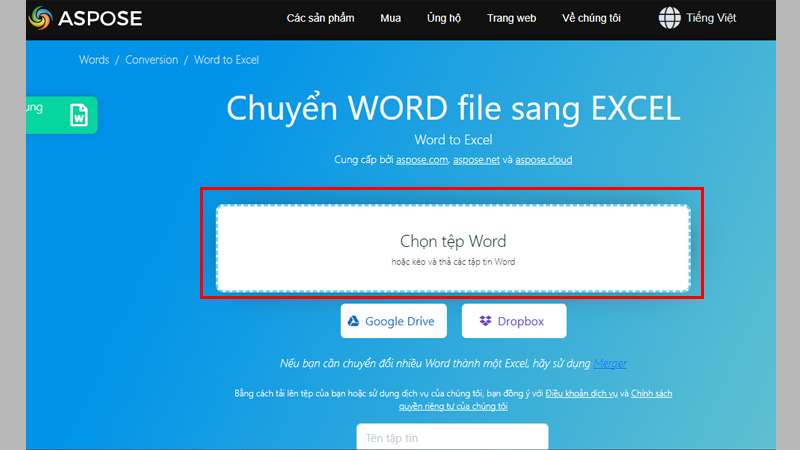Go to Words breadcrumb link
Viewport: 800px width, 450px height.
[94, 60]
